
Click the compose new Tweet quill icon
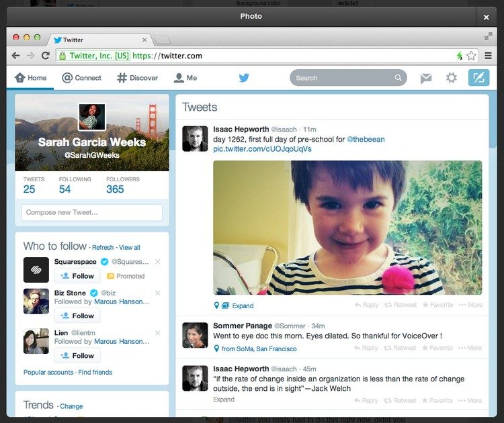478,78
